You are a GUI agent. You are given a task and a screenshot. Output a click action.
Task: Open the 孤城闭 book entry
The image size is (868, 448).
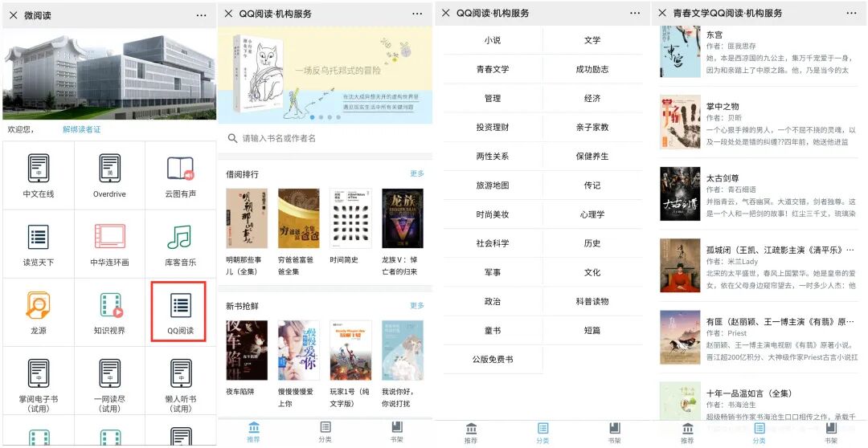click(759, 266)
